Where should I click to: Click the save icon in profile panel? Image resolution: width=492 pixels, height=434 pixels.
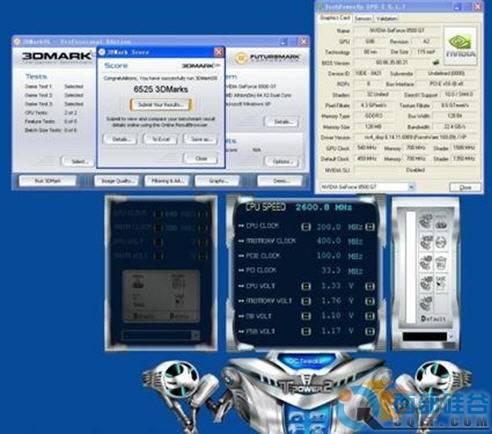(441, 283)
